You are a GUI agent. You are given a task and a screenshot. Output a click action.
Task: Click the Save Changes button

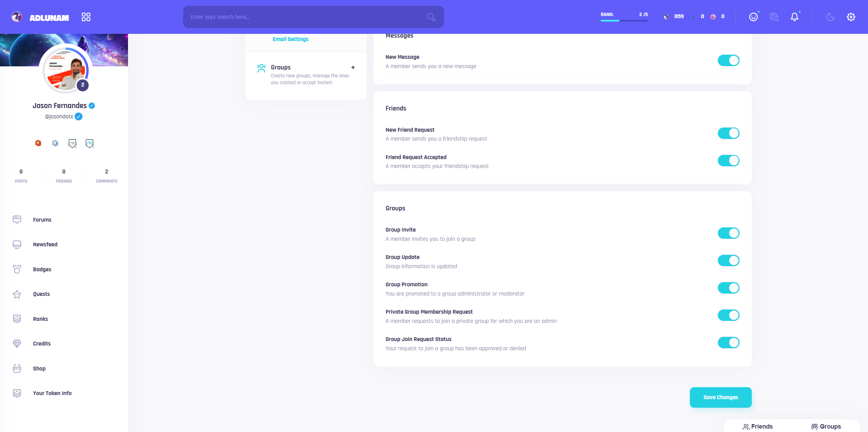click(x=720, y=397)
